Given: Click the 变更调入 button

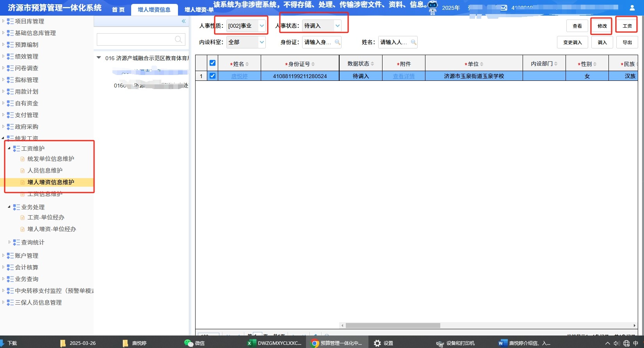Looking at the screenshot, I should 572,42.
